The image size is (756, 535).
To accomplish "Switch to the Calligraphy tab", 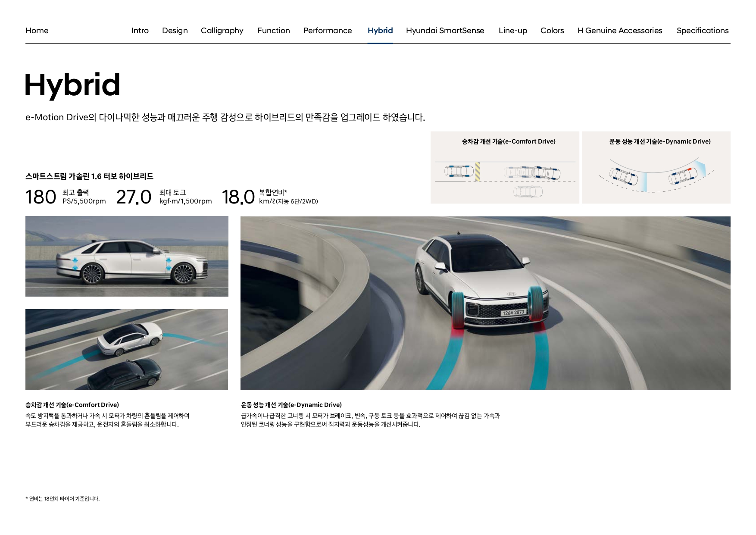I will 222,31.
